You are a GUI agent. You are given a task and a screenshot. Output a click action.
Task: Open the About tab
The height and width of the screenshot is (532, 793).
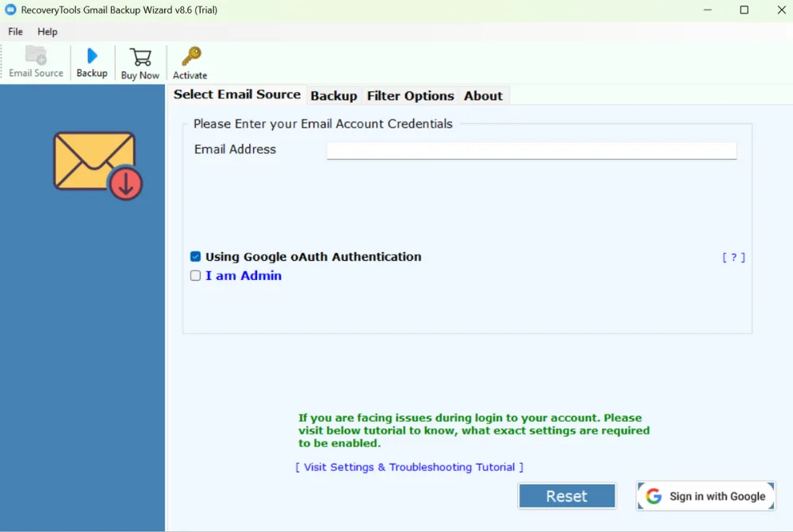[483, 96]
